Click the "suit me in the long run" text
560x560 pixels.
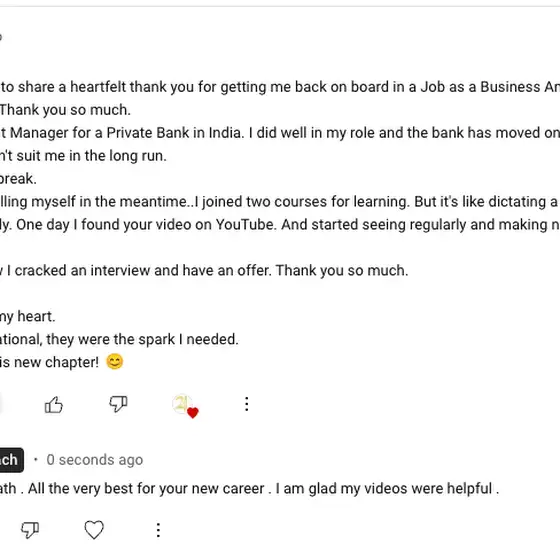[x=83, y=156]
